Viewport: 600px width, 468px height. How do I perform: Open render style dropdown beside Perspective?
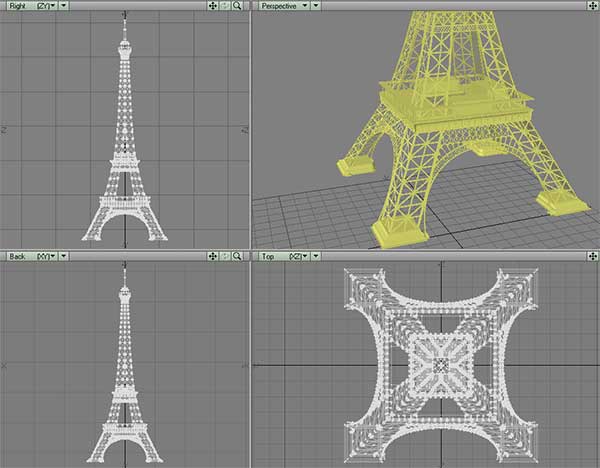(x=316, y=5)
